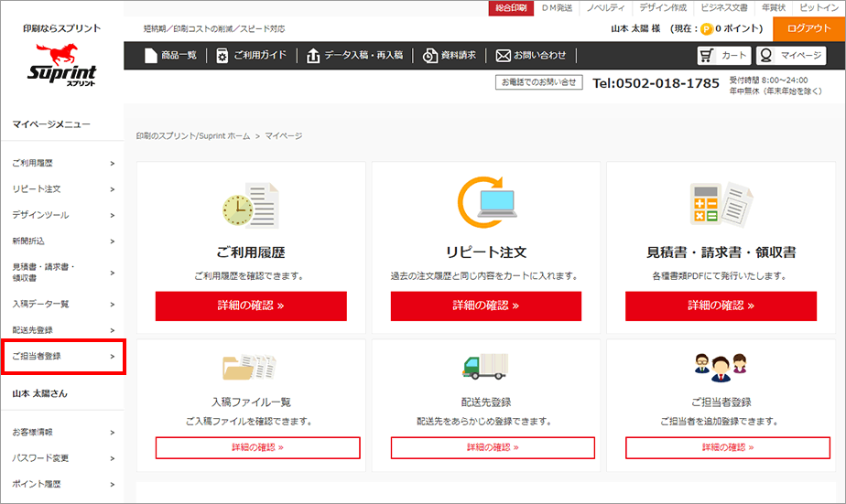Click the folder 入稿ファイル一覧 icon
The height and width of the screenshot is (504, 846).
(249, 367)
